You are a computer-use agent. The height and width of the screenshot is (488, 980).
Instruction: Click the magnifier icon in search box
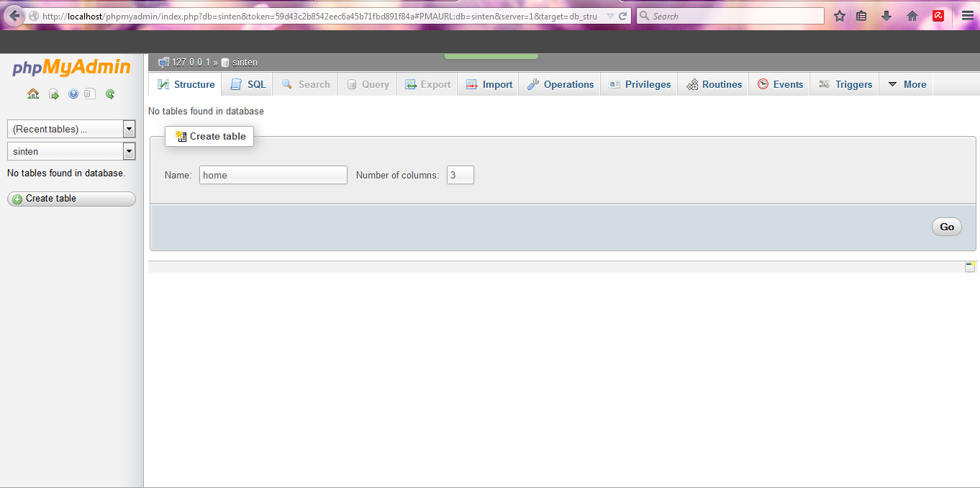tap(645, 16)
